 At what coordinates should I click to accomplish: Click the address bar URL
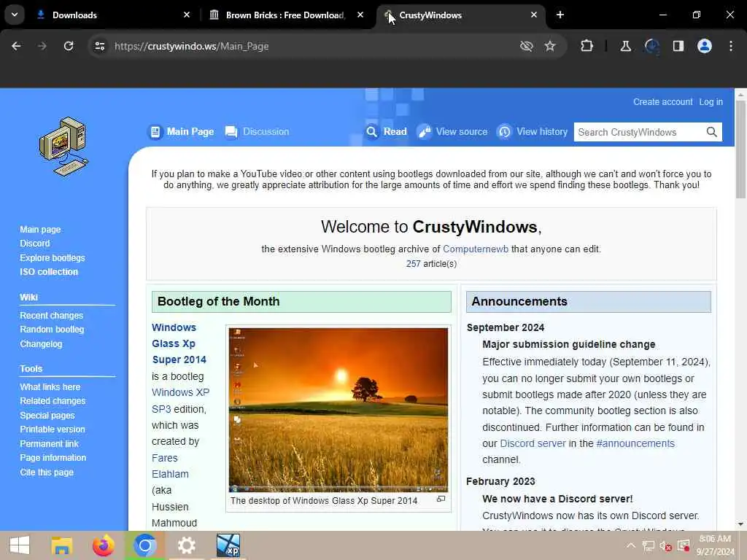pyautogui.click(x=192, y=46)
